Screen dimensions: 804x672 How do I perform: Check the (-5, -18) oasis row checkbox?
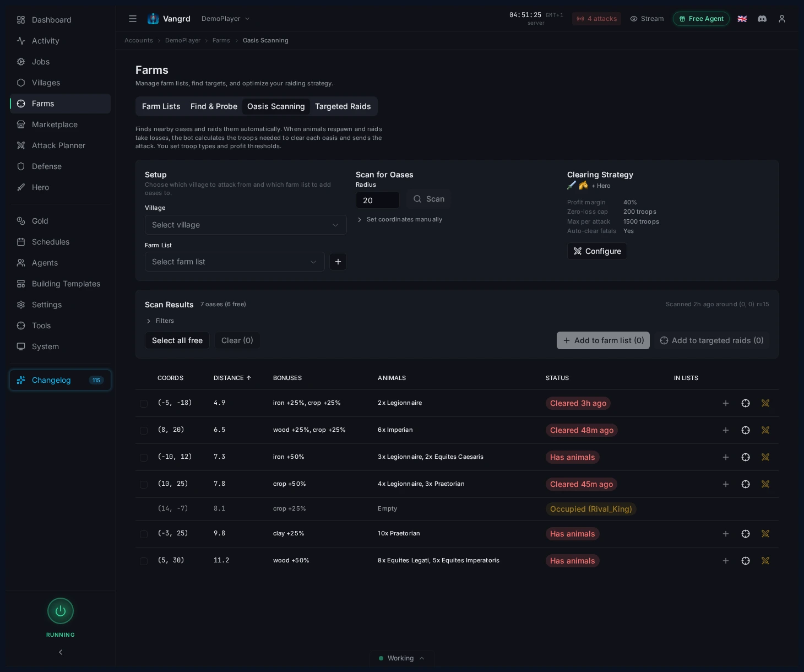[144, 403]
